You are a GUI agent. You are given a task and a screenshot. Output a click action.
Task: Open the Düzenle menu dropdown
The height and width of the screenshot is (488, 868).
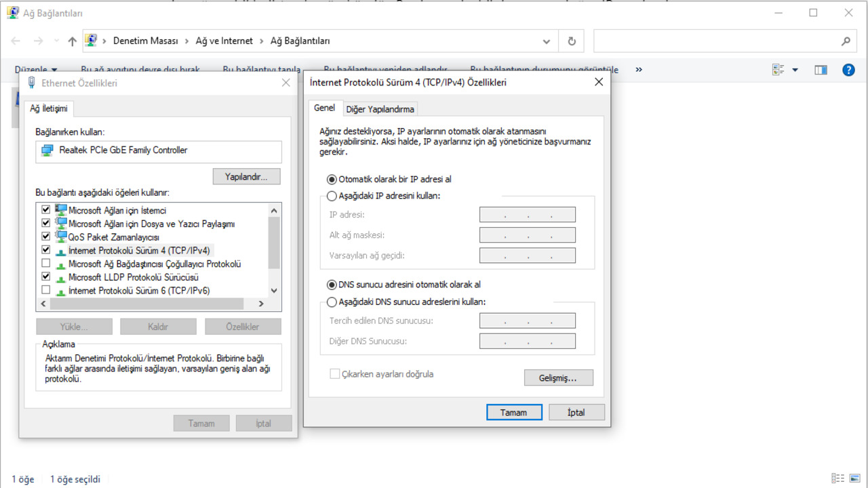pyautogui.click(x=36, y=70)
